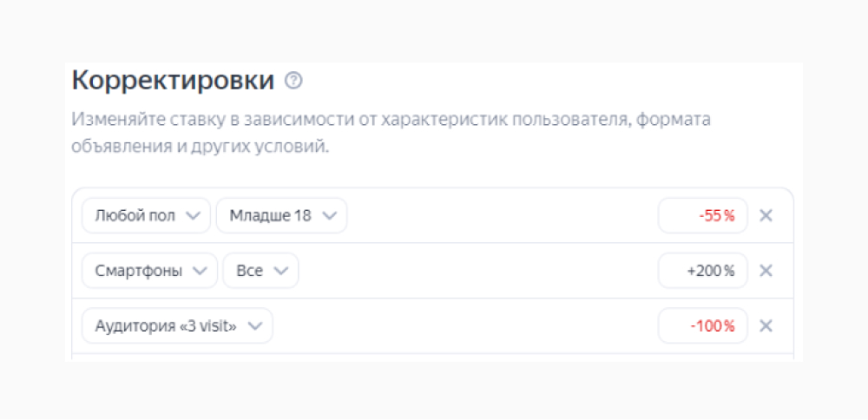Click the chevron arrow inside Аудитория «3 visit»
This screenshot has width=868, height=420.
tap(255, 327)
